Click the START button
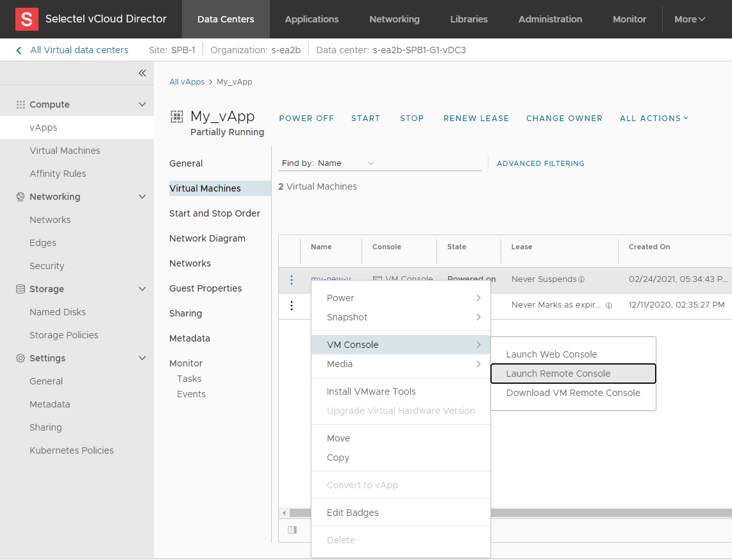 click(365, 118)
